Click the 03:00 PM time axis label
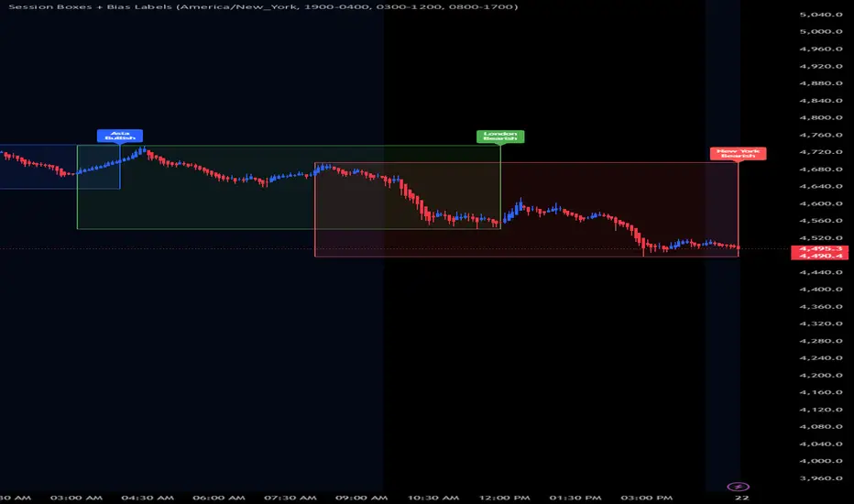854x504 pixels. tap(647, 498)
